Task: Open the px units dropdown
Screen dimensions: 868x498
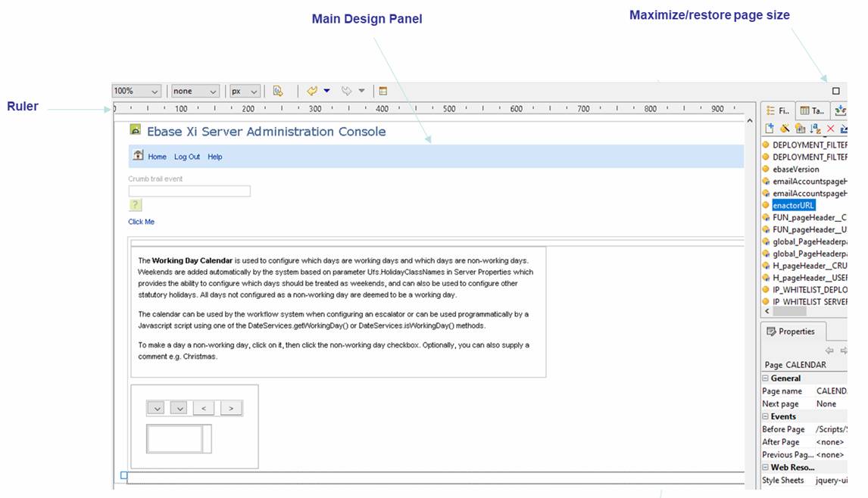Action: [x=245, y=91]
